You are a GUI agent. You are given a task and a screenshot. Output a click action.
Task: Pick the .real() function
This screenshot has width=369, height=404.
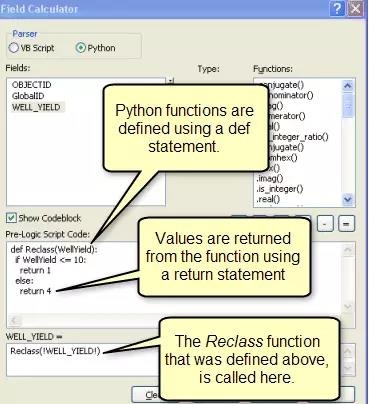click(x=268, y=199)
